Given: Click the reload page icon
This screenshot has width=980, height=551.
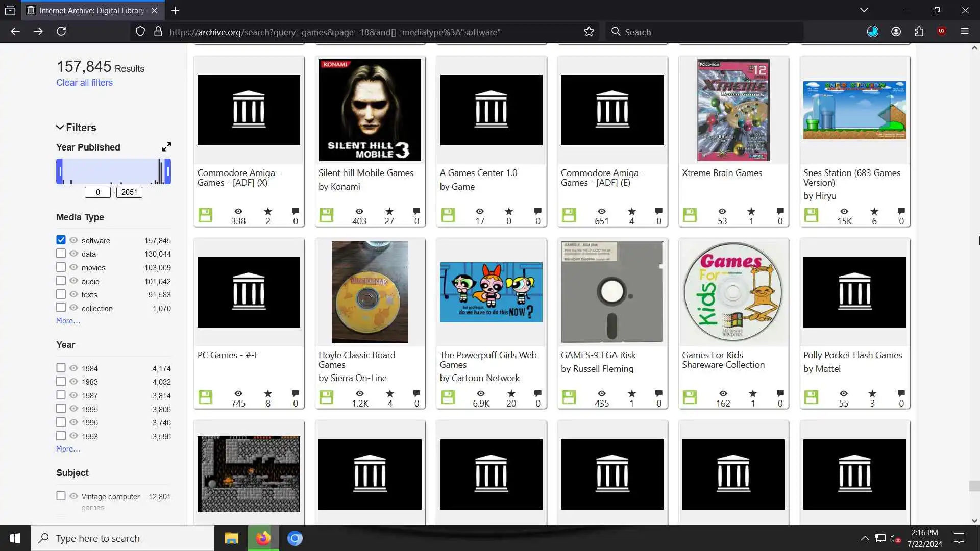Looking at the screenshot, I should tap(61, 32).
